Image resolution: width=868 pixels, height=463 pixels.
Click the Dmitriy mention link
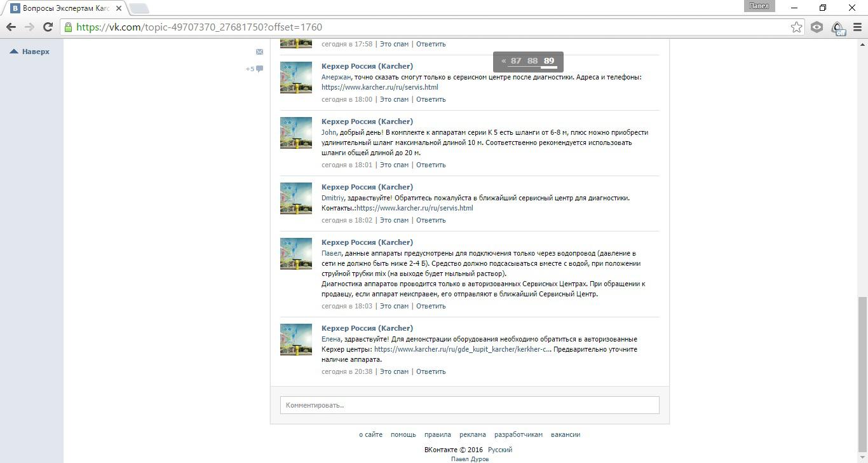[332, 198]
